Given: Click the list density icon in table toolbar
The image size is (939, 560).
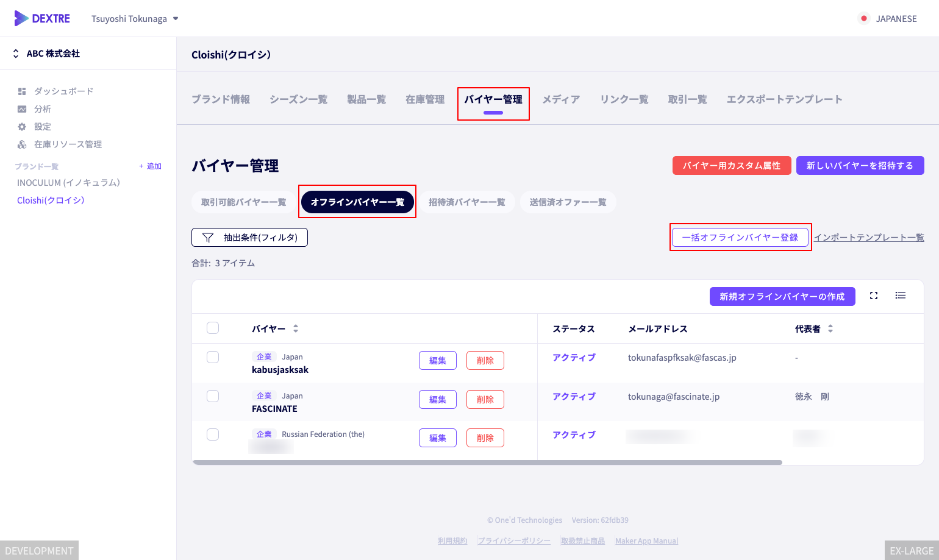Looking at the screenshot, I should pyautogui.click(x=901, y=296).
